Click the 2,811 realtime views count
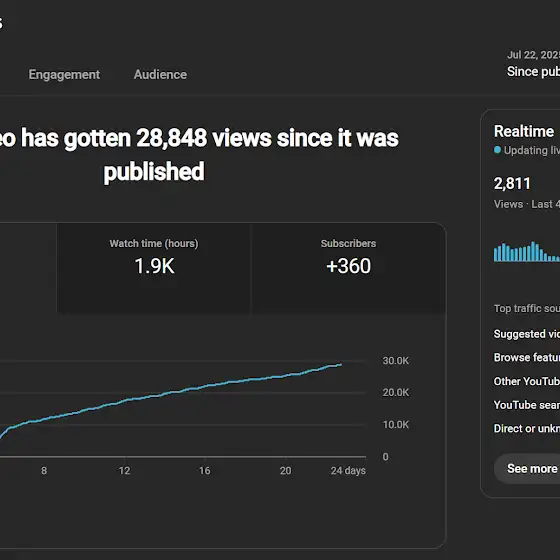This screenshot has height=560, width=560. pyautogui.click(x=512, y=184)
